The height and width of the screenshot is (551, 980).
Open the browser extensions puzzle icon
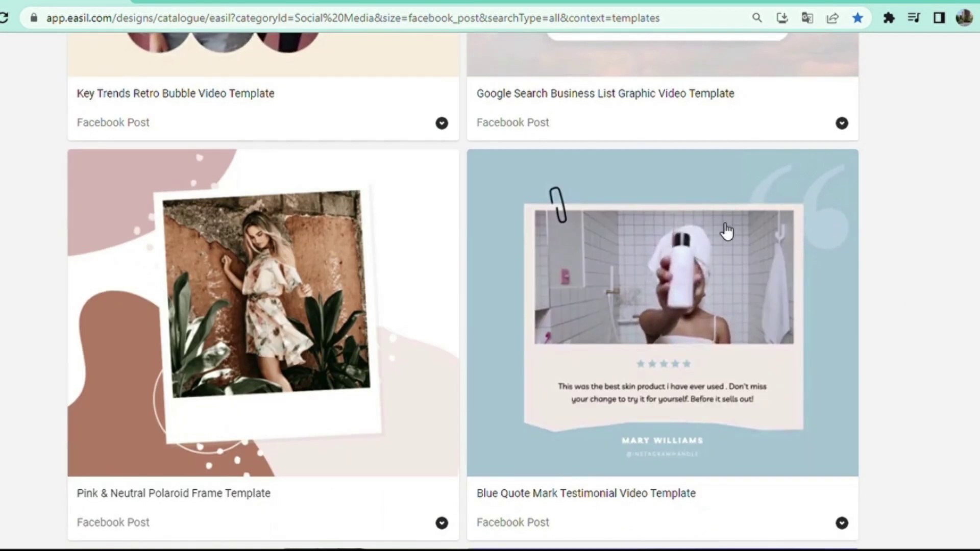[x=889, y=18]
